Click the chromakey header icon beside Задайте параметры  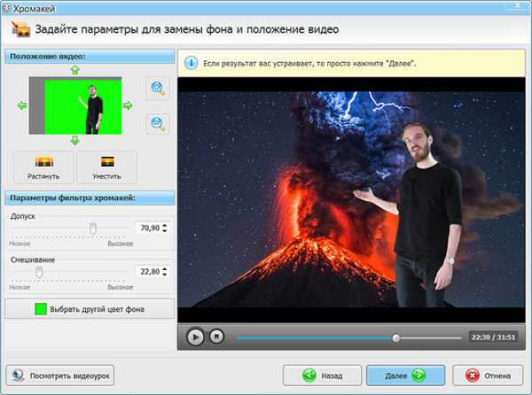point(20,29)
